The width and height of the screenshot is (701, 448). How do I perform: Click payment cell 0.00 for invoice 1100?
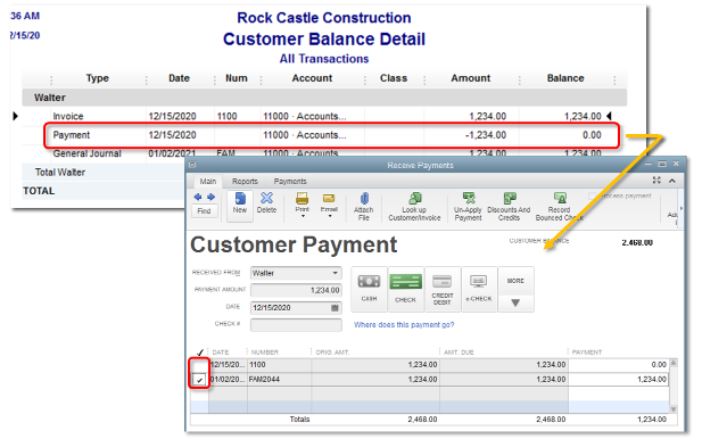[618, 365]
